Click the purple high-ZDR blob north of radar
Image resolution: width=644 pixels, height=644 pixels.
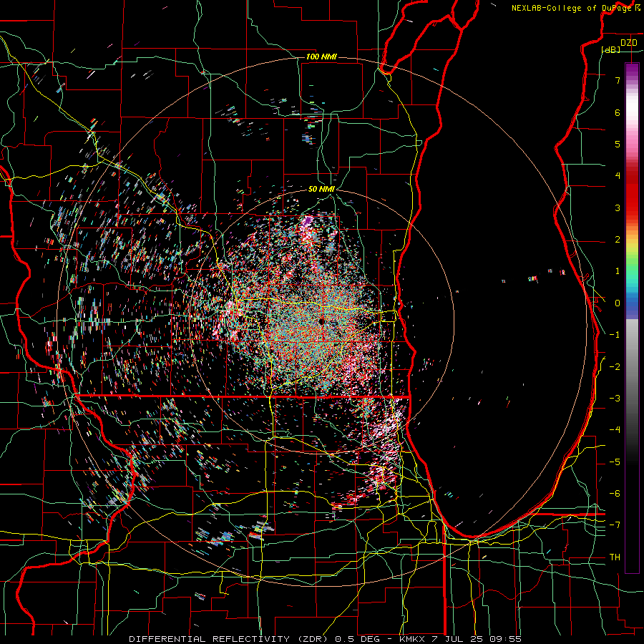[x=307, y=221]
